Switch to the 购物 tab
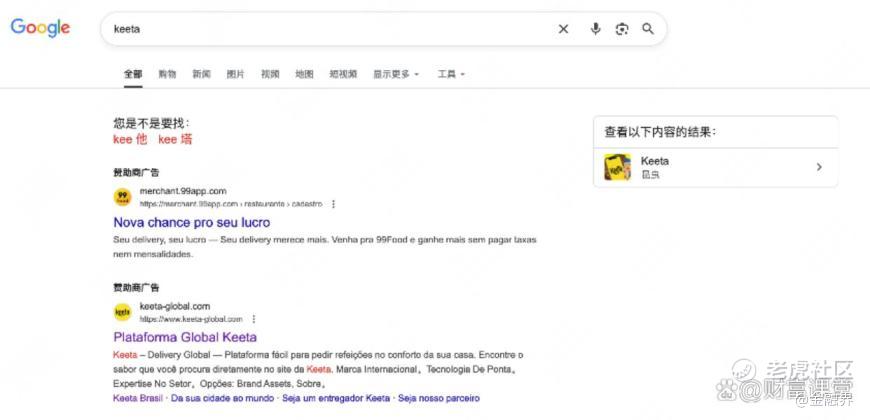The height and width of the screenshot is (420, 870). tap(167, 74)
